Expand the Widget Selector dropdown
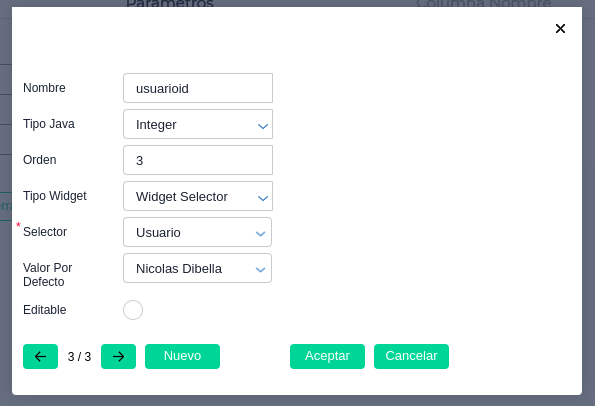This screenshot has height=406, width=595. click(198, 196)
